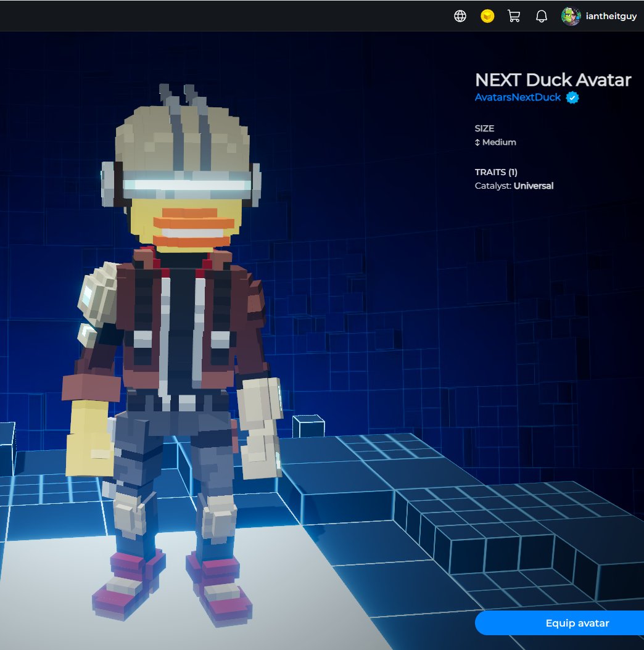This screenshot has width=644, height=650.
Task: Open the shopping cart icon
Action: (x=514, y=16)
